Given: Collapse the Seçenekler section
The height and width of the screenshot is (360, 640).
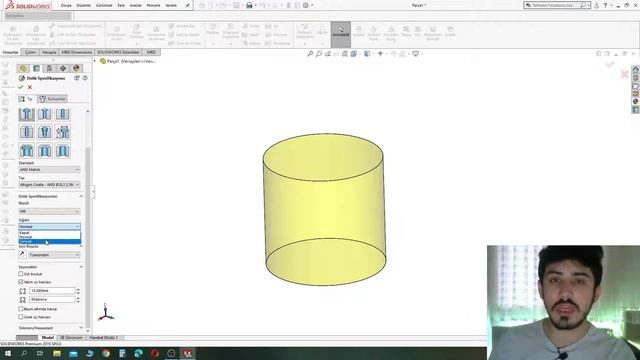Looking at the screenshot, I should click(81, 267).
